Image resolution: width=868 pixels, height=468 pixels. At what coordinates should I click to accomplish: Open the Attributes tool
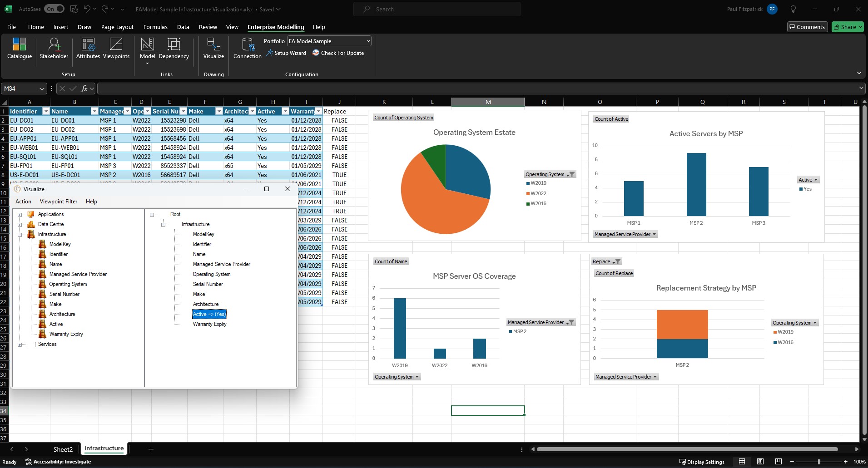point(88,49)
